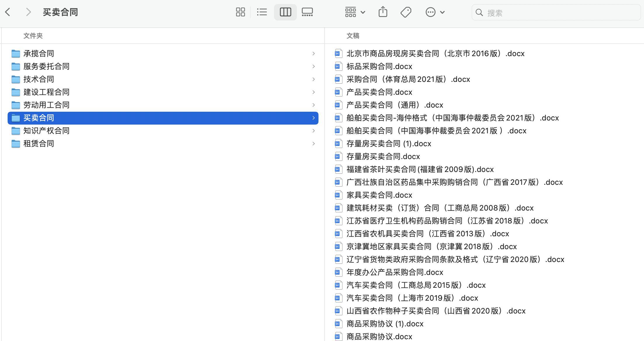Click the docx icon of 标品采购合同.docx
This screenshot has height=341, width=644.
(x=338, y=66)
